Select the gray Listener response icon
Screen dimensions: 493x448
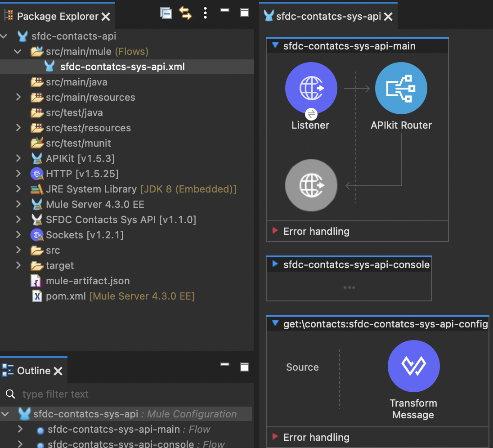311,185
